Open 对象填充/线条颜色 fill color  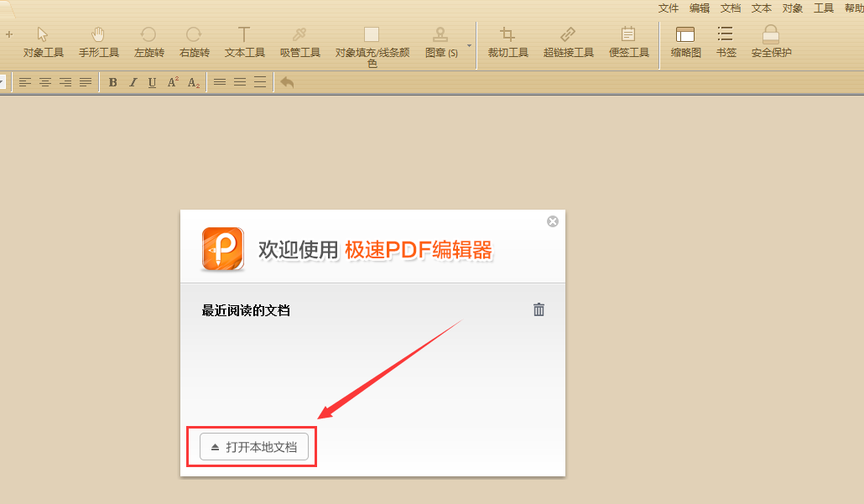372,47
